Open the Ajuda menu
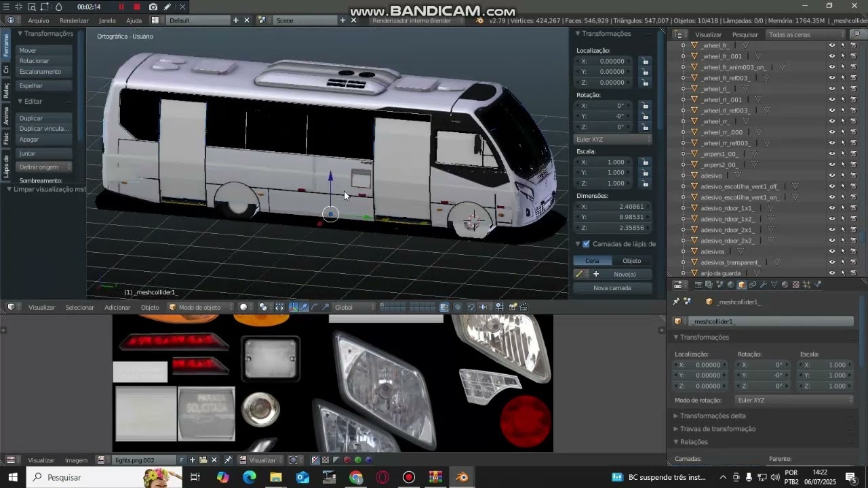Viewport: 868px width, 488px height. 134,20
